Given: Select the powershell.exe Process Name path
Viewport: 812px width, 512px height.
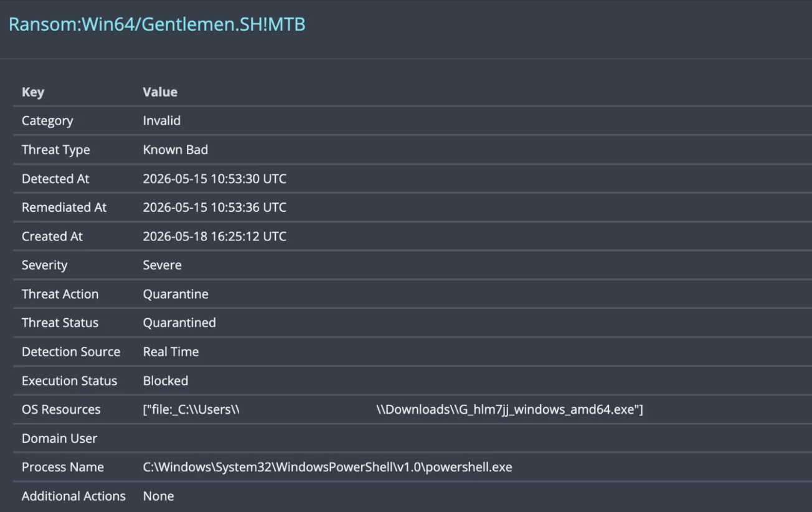Looking at the screenshot, I should tap(328, 467).
